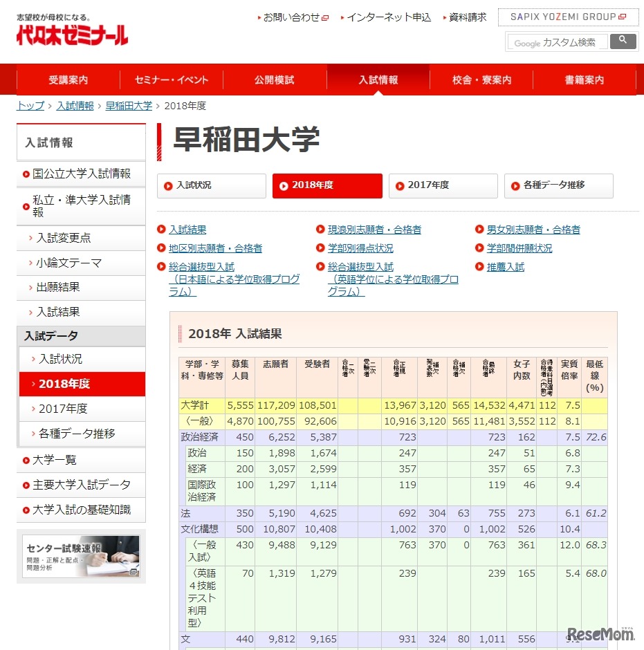Open the 受講案内 menu
Image resolution: width=644 pixels, height=650 pixels.
click(68, 80)
